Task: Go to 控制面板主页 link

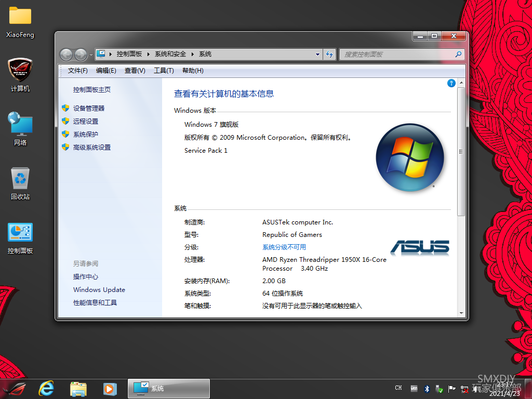Action: pos(92,89)
